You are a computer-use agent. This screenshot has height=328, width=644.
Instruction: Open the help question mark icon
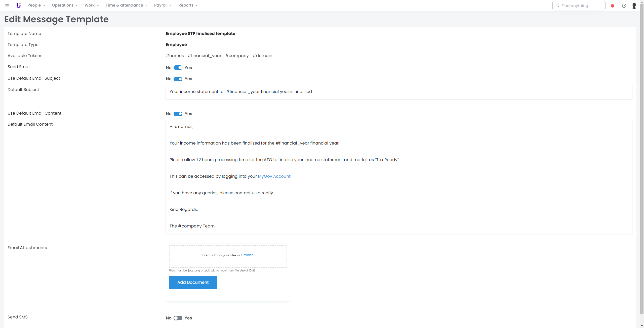point(624,6)
